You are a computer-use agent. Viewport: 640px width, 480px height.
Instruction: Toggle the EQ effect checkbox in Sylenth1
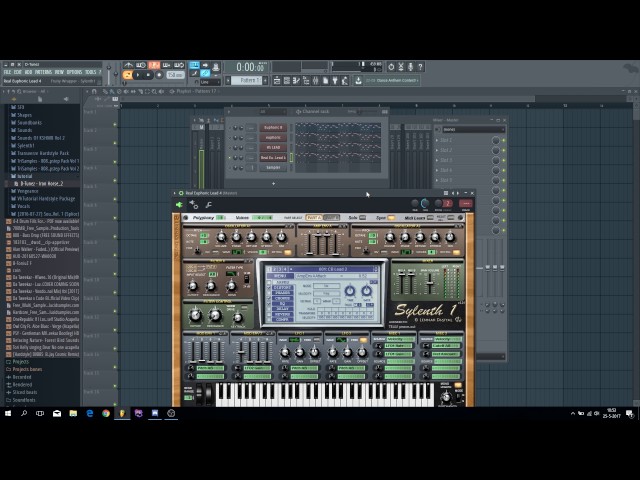[x=269, y=304]
